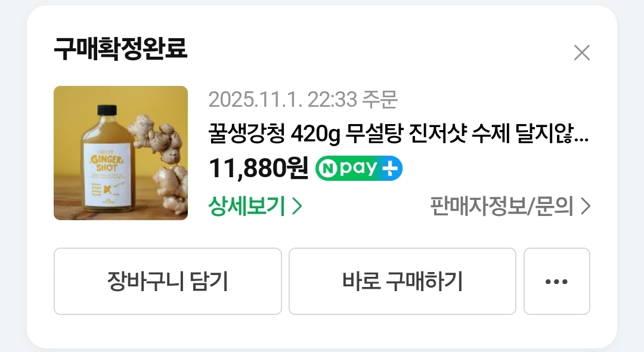Viewport: 644px width, 352px height.
Task: Open 판매자정보/문의 seller info link
Action: [x=510, y=206]
